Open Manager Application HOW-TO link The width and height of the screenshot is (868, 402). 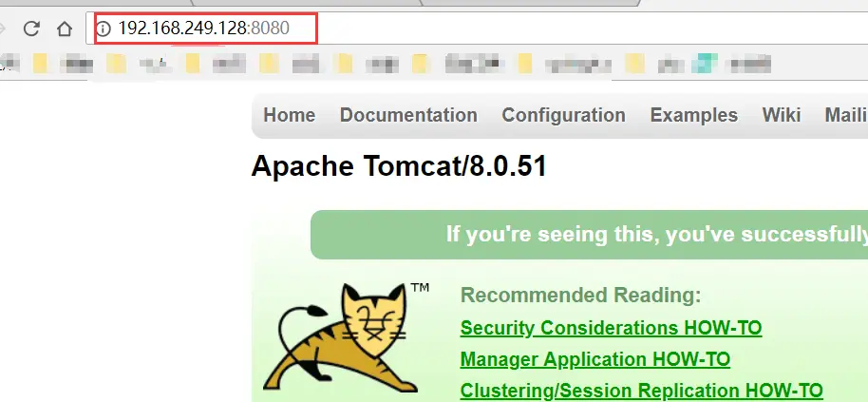pos(595,359)
